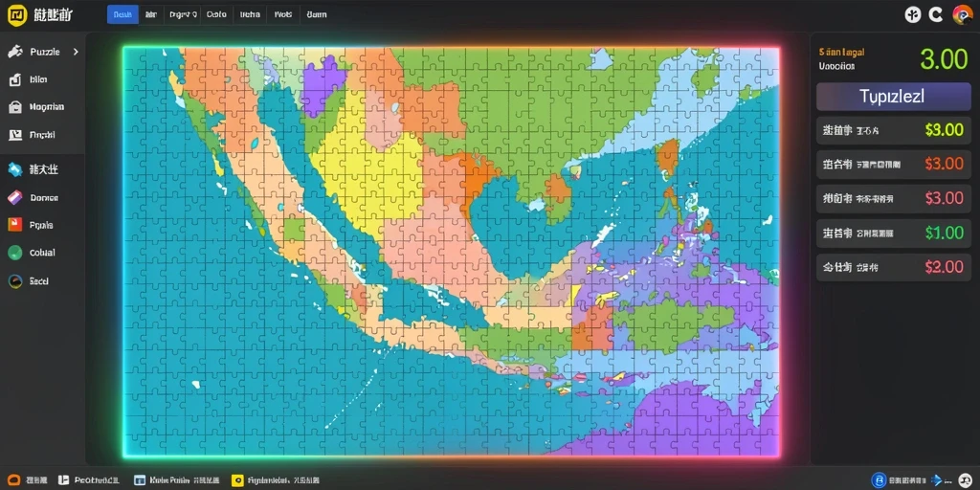Image resolution: width=980 pixels, height=490 pixels.
Task: Open the colorful profile avatar icon
Action: click(961, 15)
